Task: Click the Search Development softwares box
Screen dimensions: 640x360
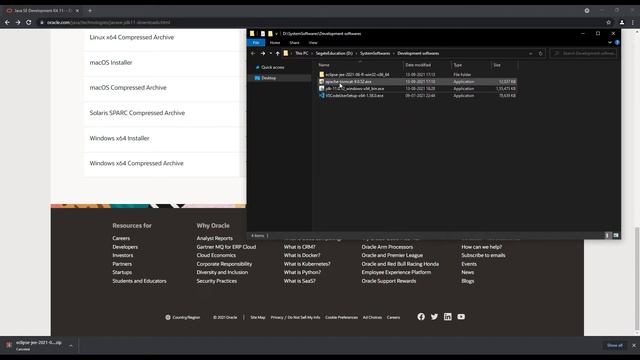Action: 584,53
